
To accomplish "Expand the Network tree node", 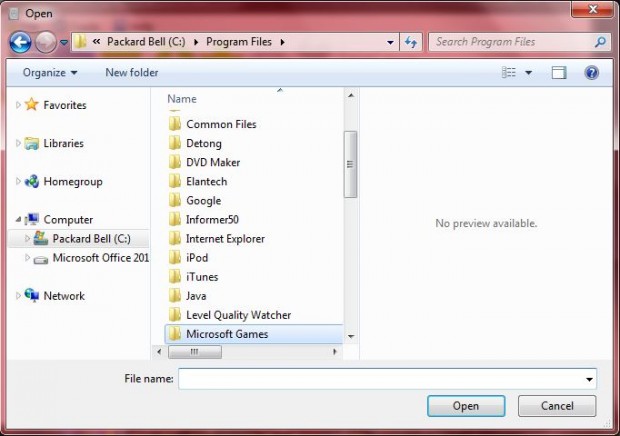I will [18, 296].
